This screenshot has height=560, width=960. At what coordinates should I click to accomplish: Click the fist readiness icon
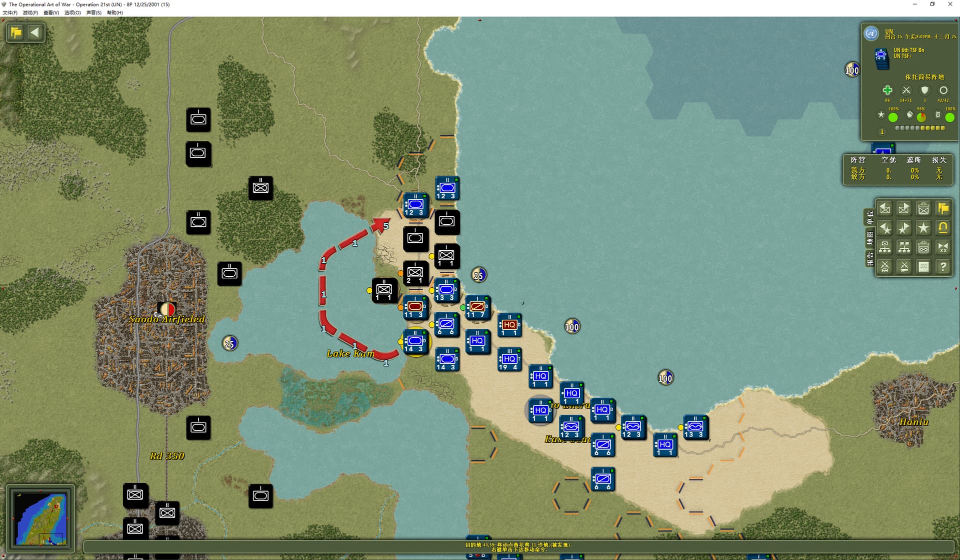pos(909,115)
